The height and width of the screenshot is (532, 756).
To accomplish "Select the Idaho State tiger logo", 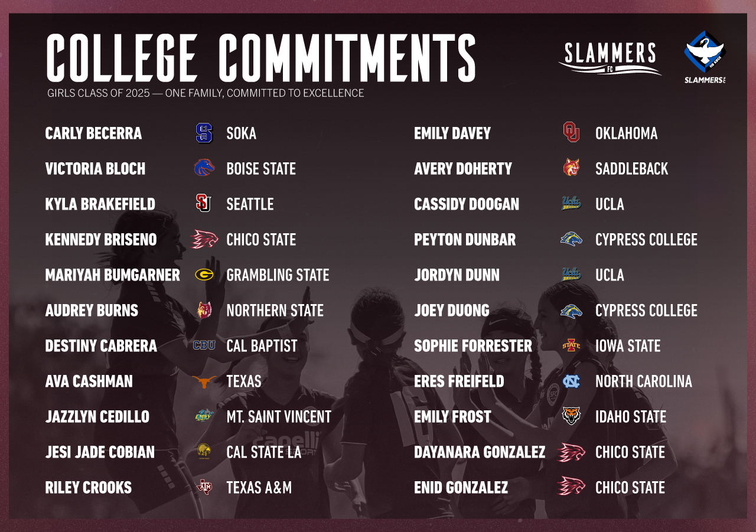I will pos(571,416).
